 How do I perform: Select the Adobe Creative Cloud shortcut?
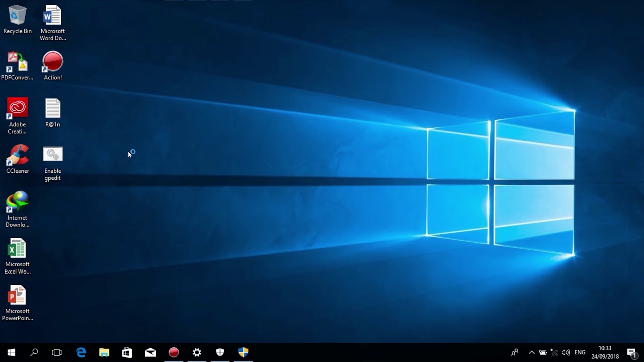point(17,116)
